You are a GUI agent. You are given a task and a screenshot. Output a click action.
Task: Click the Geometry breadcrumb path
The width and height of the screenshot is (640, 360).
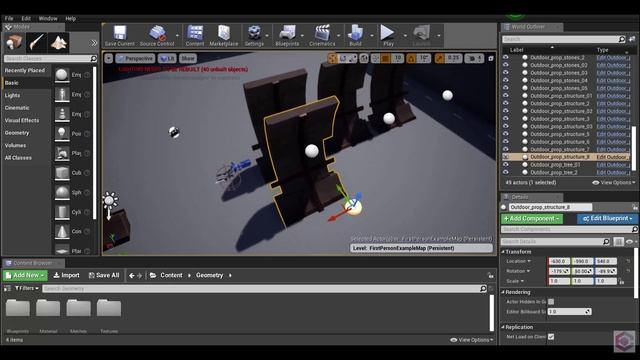click(209, 276)
